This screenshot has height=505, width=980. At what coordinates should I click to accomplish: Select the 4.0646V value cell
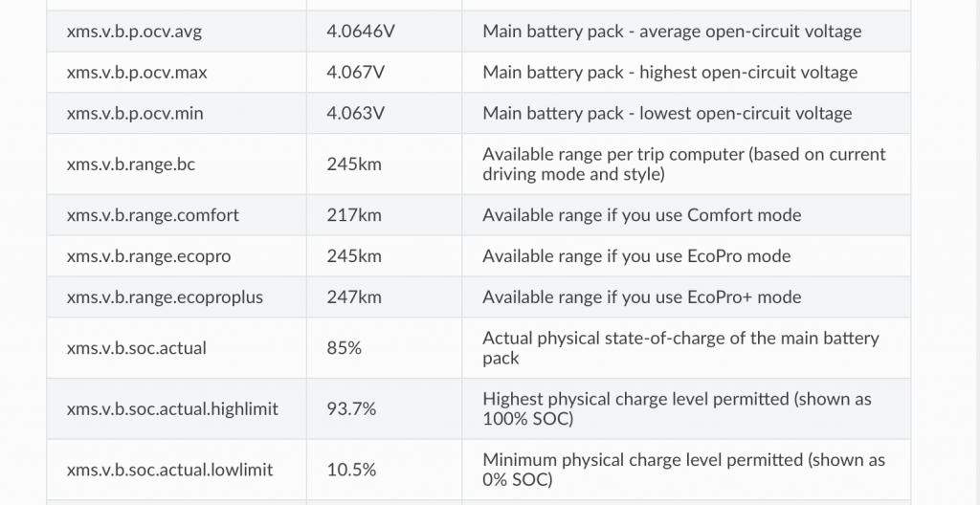[361, 32]
